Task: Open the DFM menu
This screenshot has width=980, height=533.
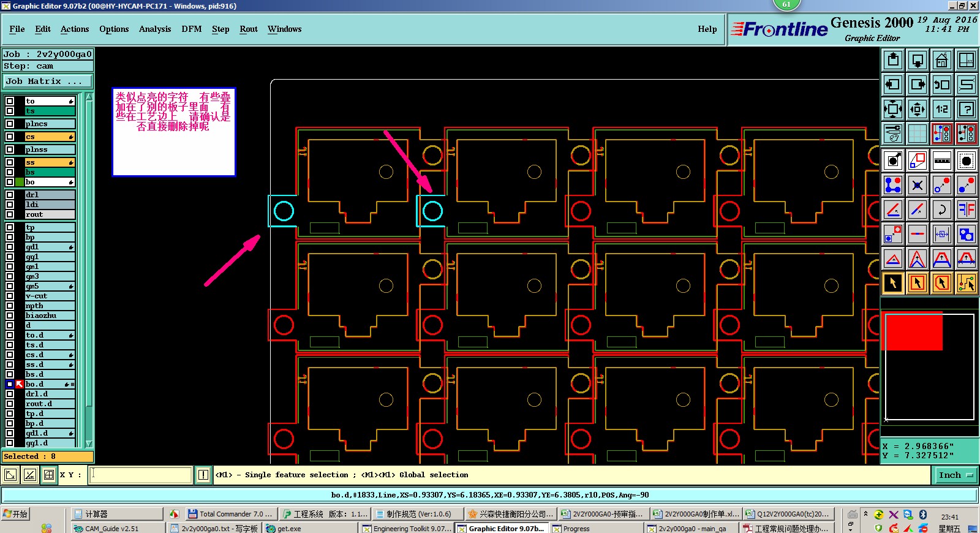Action: [x=192, y=29]
